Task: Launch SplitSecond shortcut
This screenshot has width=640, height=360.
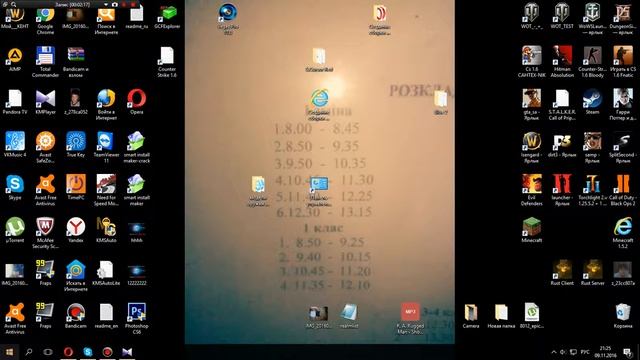Action: click(623, 148)
